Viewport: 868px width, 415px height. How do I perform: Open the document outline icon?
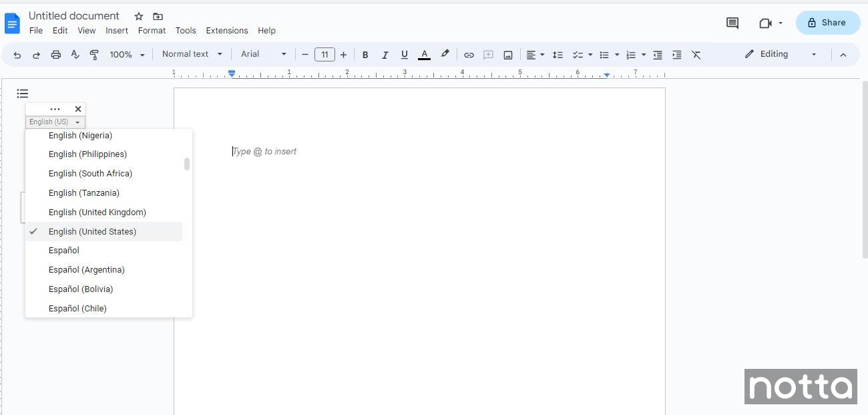[23, 94]
